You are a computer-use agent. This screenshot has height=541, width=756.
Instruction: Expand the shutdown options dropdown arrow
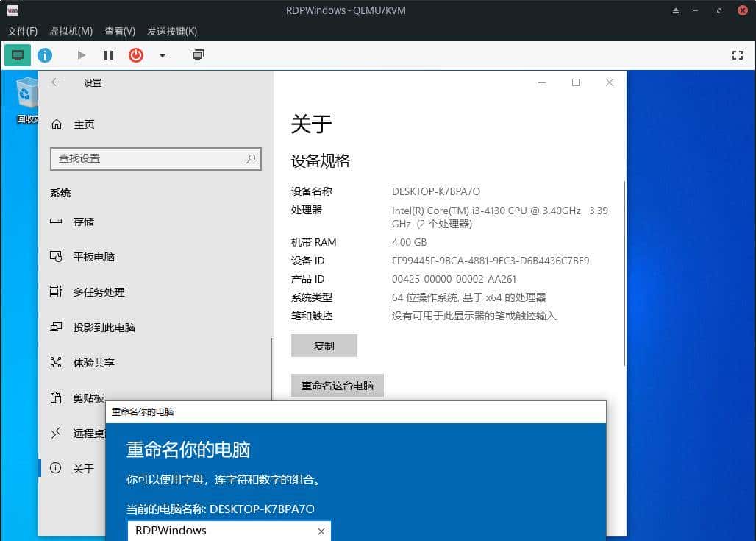(x=163, y=54)
